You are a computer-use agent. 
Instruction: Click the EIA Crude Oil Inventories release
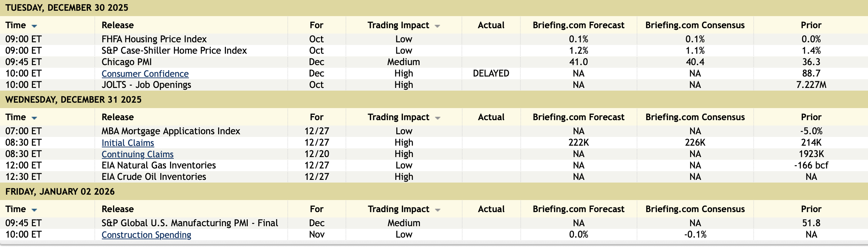[154, 177]
